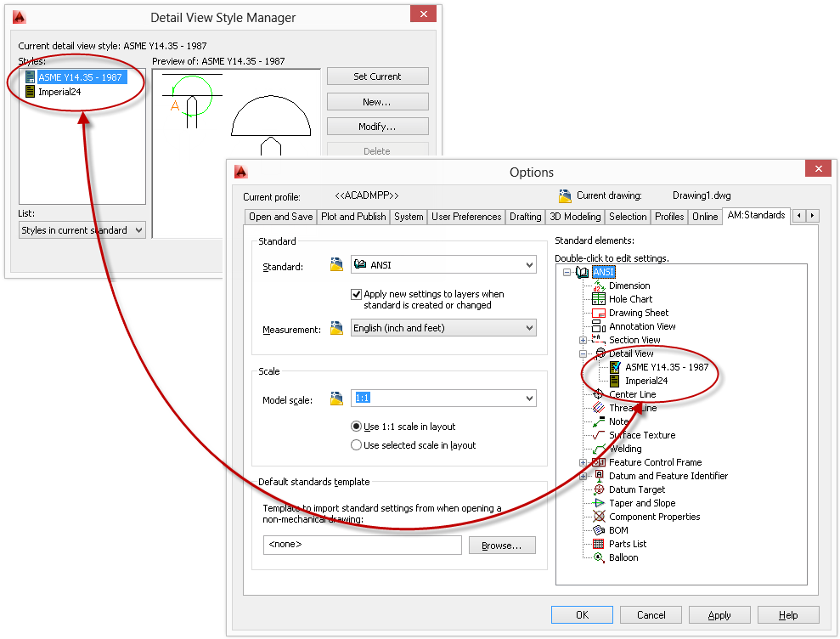Viewport: 840px width, 639px height.
Task: Select Imperial24 icon in Options tree
Action: (x=616, y=381)
